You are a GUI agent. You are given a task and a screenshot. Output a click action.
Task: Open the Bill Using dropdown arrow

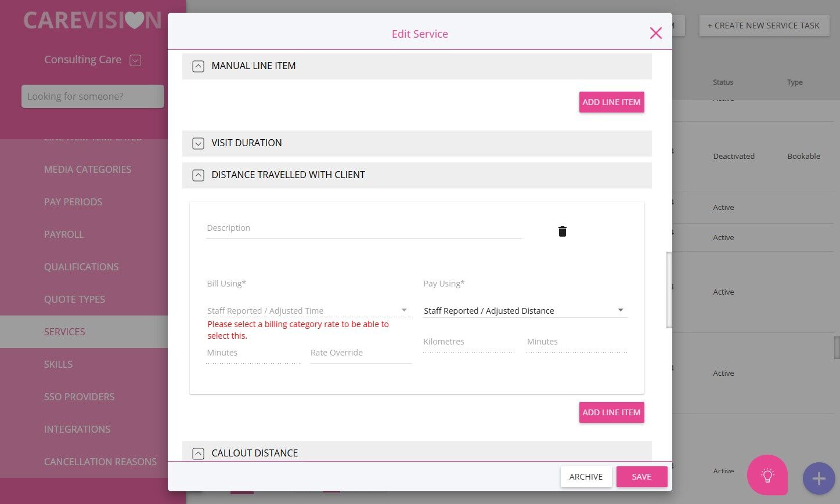(x=404, y=310)
